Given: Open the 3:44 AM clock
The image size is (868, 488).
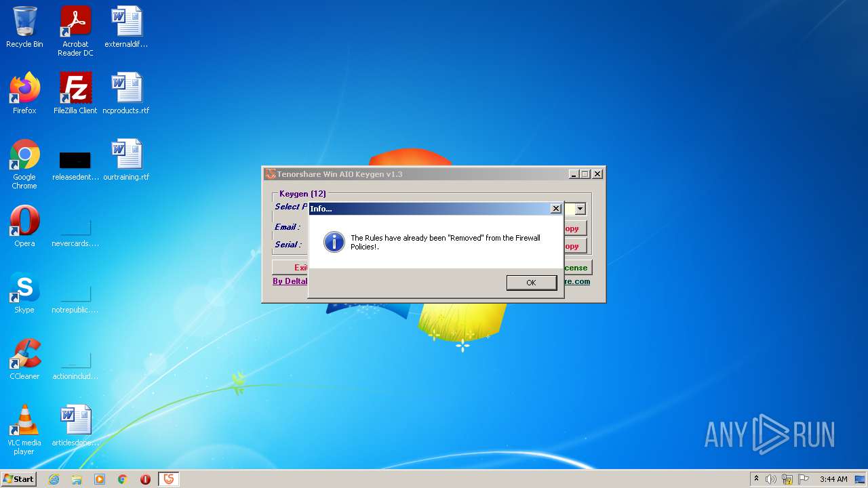Looking at the screenshot, I should click(833, 479).
